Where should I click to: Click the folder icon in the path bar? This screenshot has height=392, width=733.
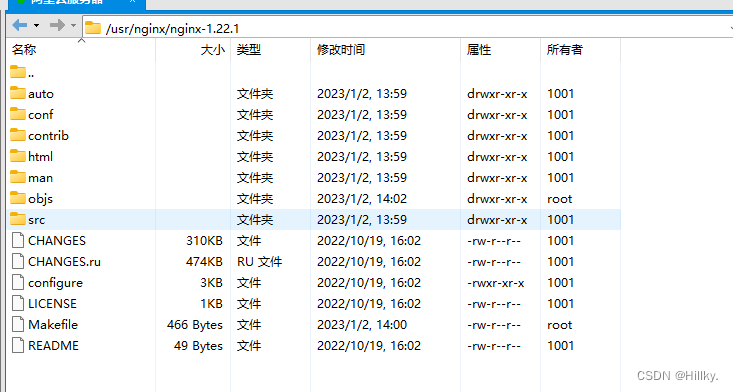(93, 28)
